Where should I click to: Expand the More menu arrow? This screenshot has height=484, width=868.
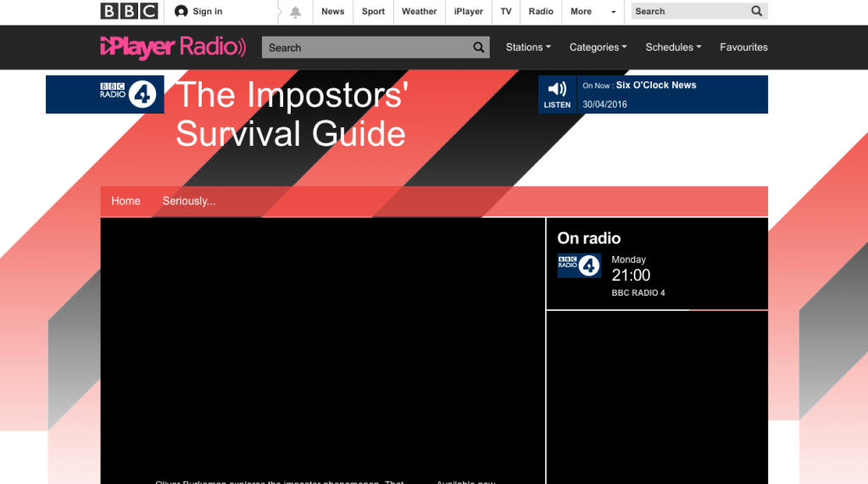pos(614,12)
